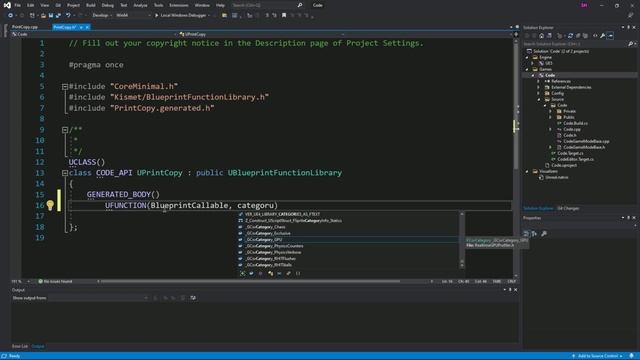
Task: Click the Visual Studio logo icon
Action: pos(7,5)
